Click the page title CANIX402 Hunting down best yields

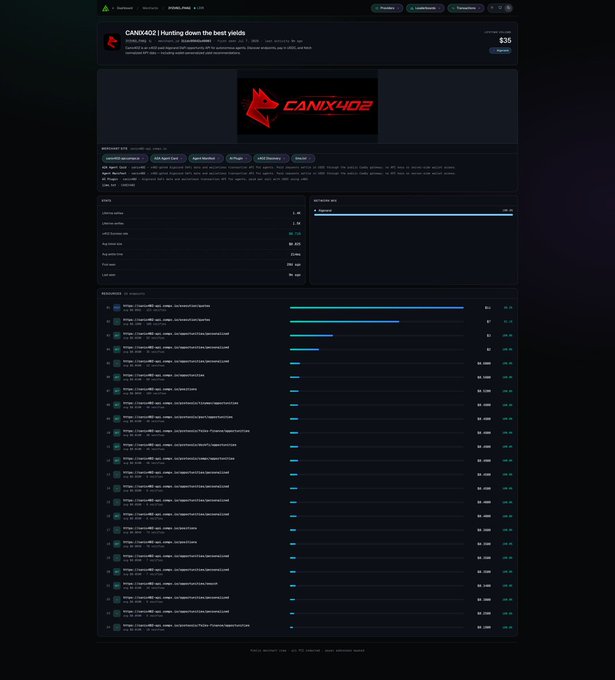pos(185,33)
